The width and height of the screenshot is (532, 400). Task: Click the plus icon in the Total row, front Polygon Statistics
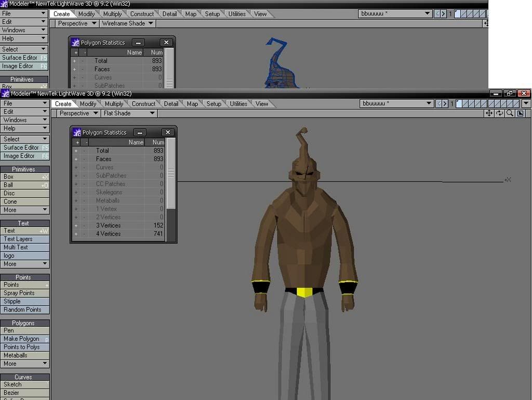(x=76, y=151)
